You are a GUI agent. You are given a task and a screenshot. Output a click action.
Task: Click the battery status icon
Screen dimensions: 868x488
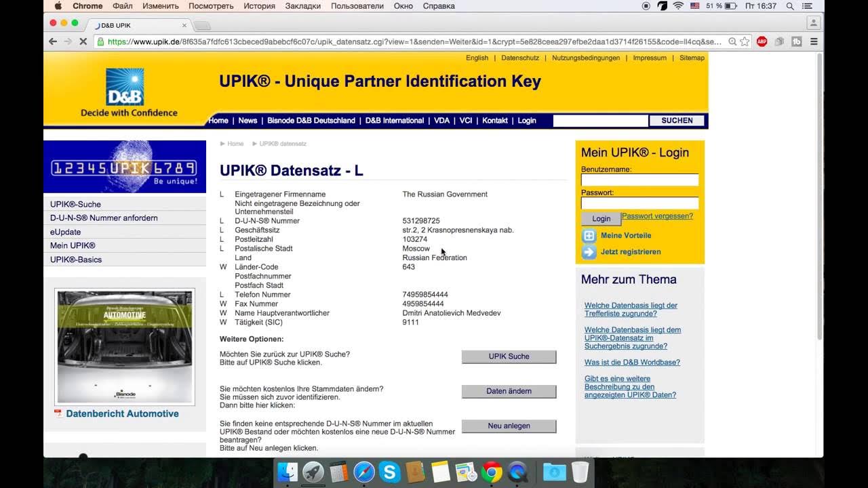point(730,6)
